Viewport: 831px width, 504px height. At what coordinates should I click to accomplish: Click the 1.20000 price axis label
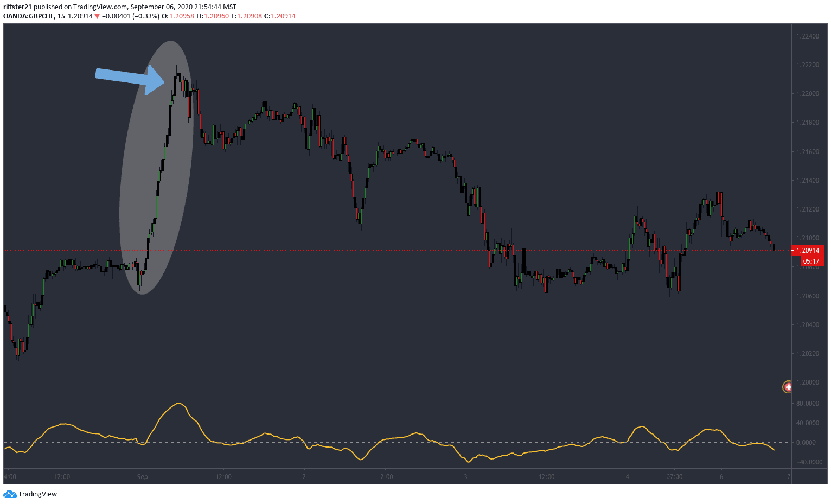[808, 382]
